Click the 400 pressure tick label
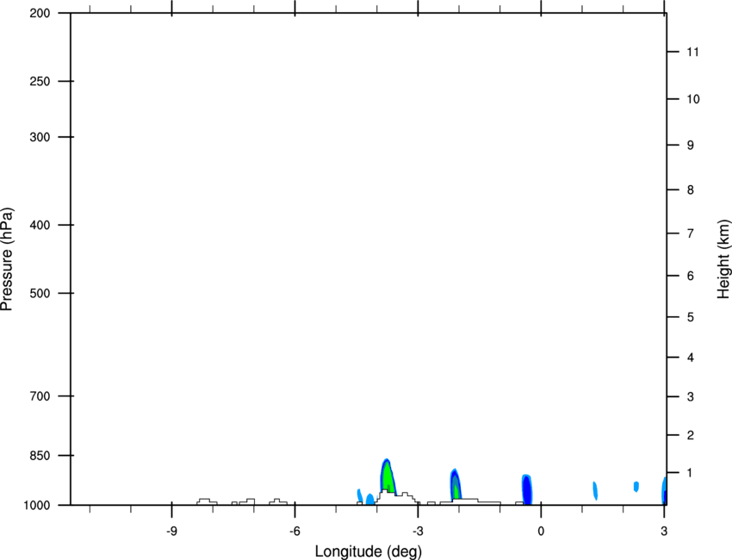 click(40, 225)
